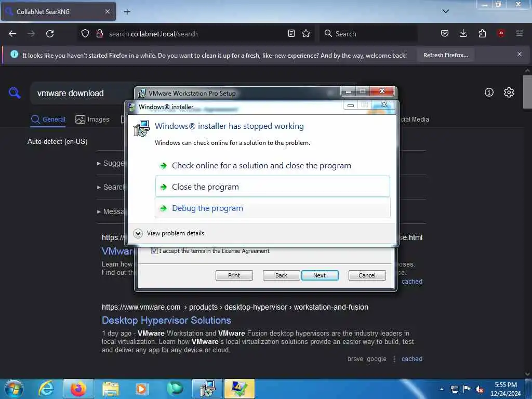
Task: Dismiss the Firefox refresh notification bar
Action: 520,54
